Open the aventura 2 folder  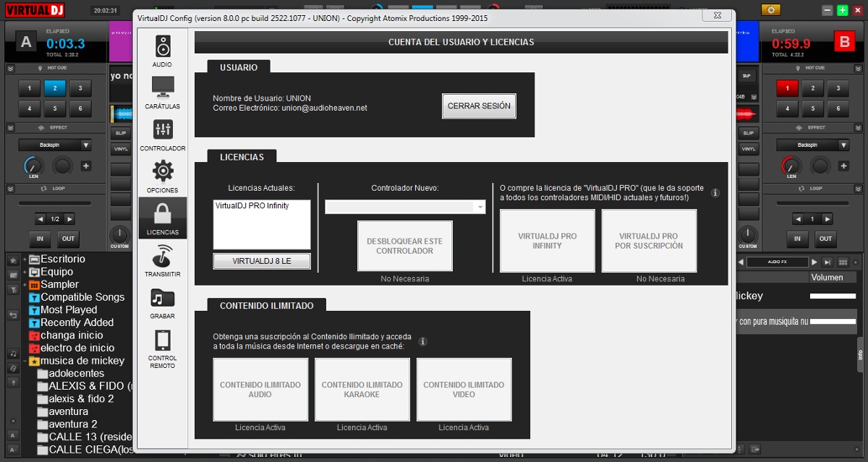coord(67,424)
